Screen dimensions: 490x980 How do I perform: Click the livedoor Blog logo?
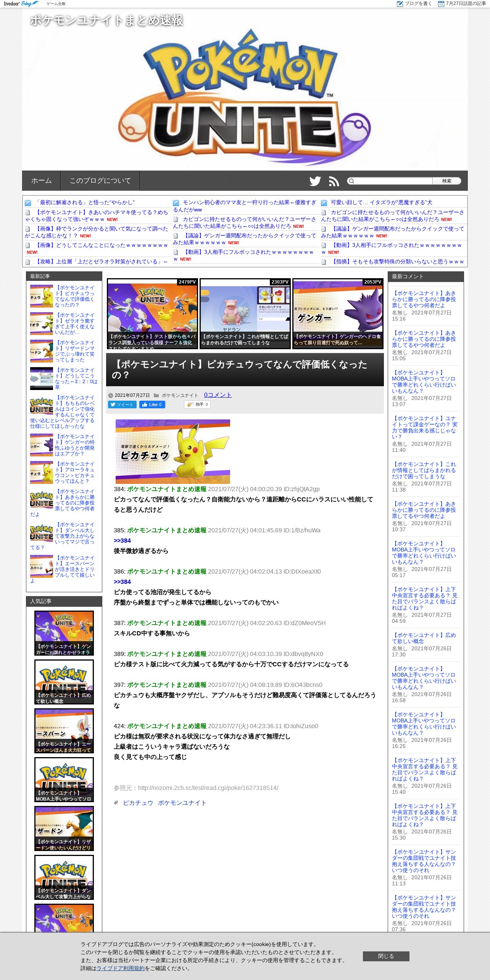[x=21, y=3]
